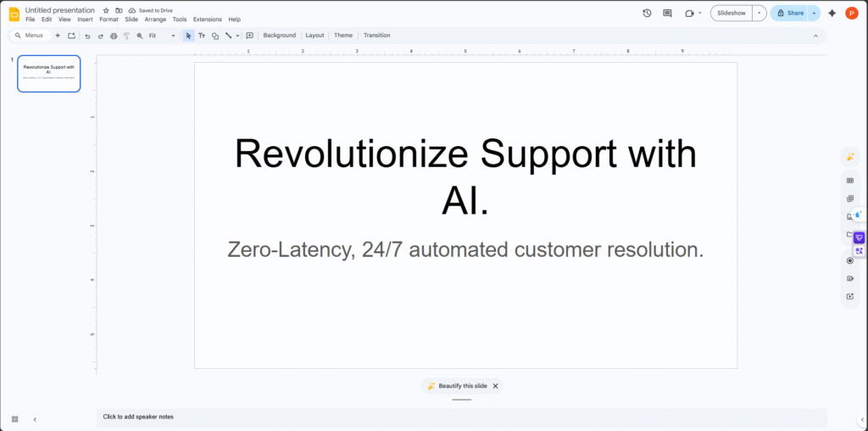Open the comments panel icon
Viewport: 868px width, 431px height.
pyautogui.click(x=667, y=13)
